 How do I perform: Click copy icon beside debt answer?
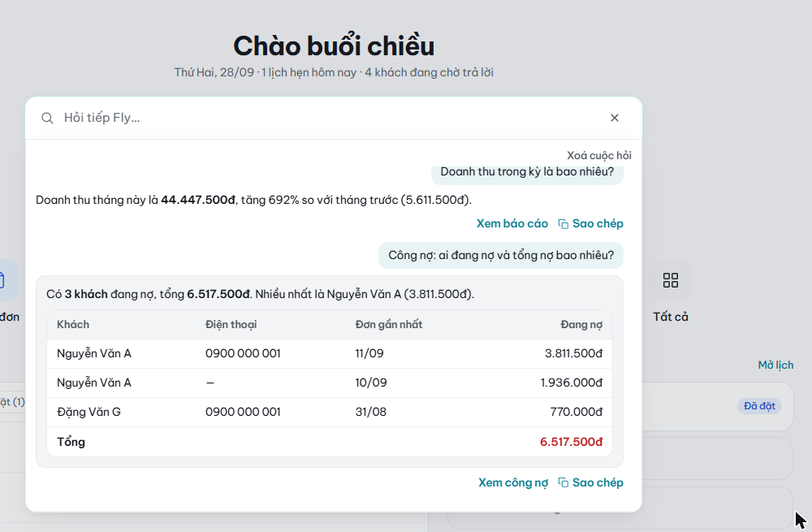pyautogui.click(x=563, y=482)
